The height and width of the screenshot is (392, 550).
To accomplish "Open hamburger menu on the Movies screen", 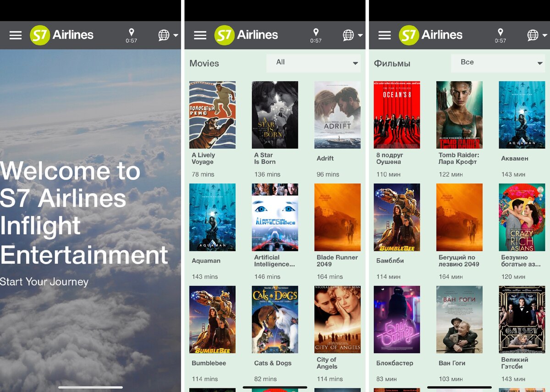I will coord(200,35).
